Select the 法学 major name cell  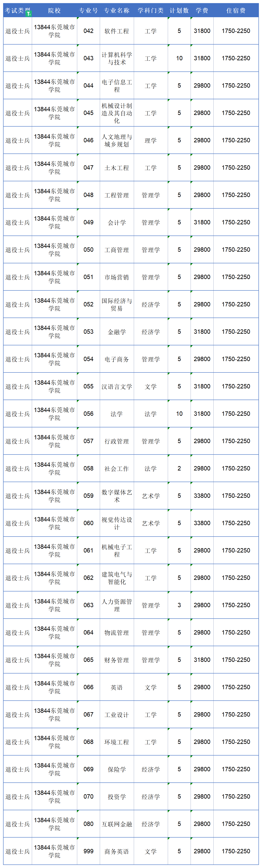pyautogui.click(x=117, y=414)
